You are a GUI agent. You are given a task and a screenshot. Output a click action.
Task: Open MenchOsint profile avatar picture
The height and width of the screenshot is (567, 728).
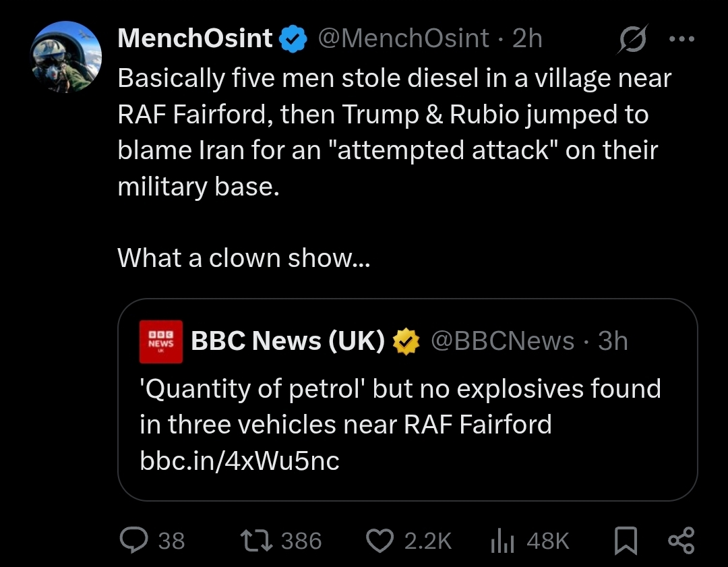[66, 57]
